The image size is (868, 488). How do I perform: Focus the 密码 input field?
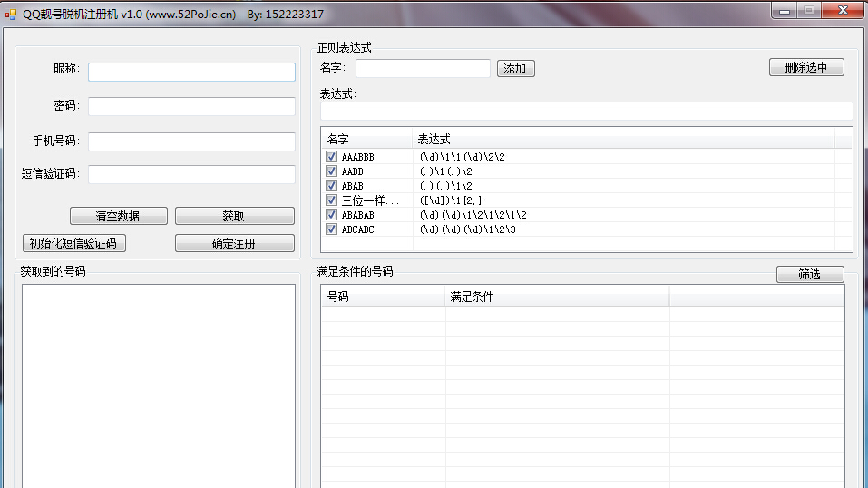(x=191, y=106)
